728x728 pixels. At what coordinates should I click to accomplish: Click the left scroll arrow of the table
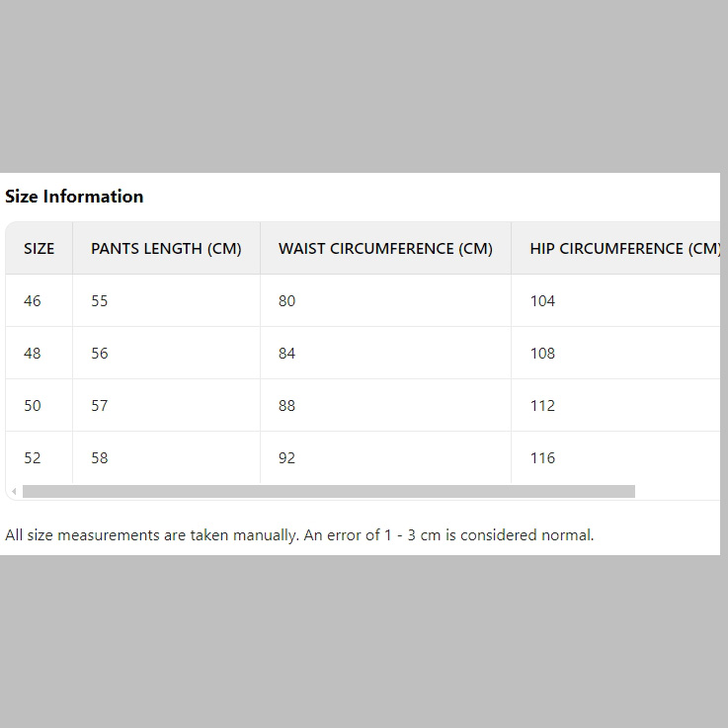point(14,492)
